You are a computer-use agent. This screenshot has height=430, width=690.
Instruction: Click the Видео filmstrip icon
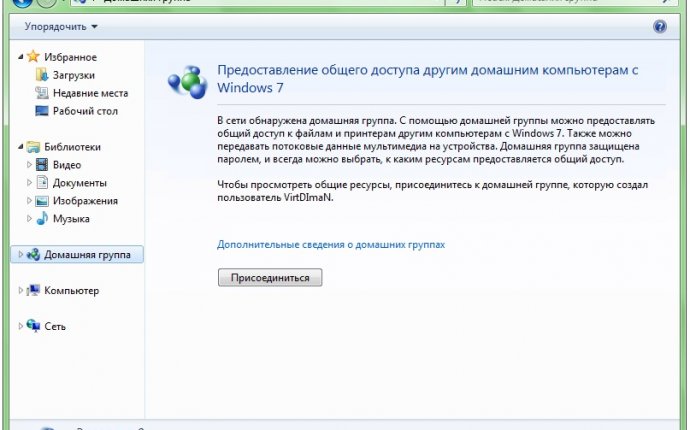(x=42, y=165)
